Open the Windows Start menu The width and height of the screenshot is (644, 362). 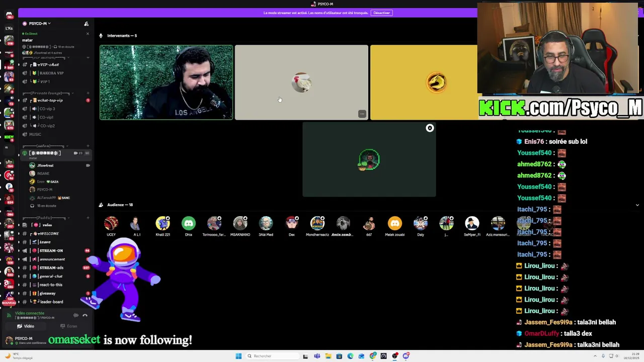click(238, 356)
